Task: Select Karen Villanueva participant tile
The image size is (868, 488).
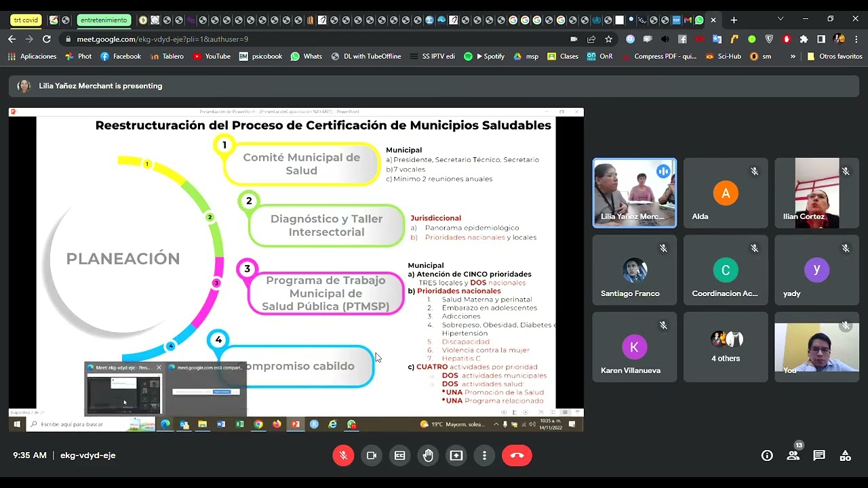Action: point(635,347)
